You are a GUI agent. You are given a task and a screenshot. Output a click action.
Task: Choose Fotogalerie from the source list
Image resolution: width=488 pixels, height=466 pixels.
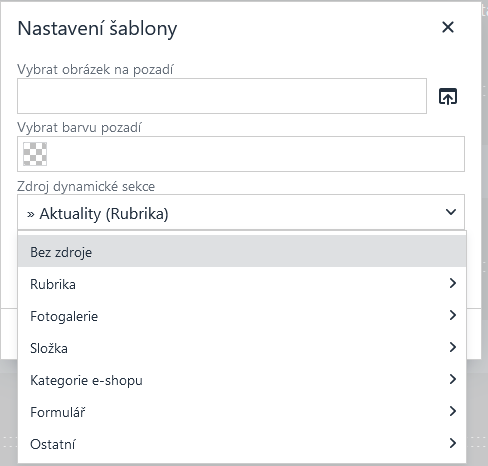coord(242,316)
